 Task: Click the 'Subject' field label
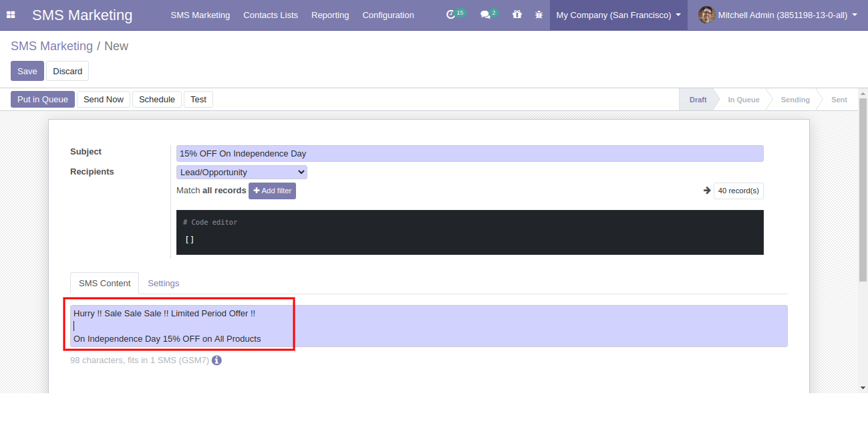click(86, 152)
